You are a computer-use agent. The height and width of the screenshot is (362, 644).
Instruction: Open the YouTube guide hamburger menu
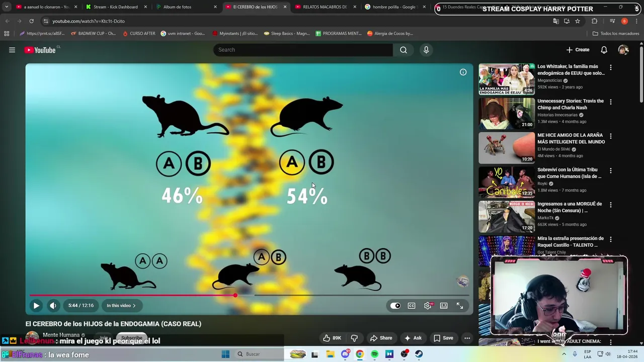(x=12, y=50)
